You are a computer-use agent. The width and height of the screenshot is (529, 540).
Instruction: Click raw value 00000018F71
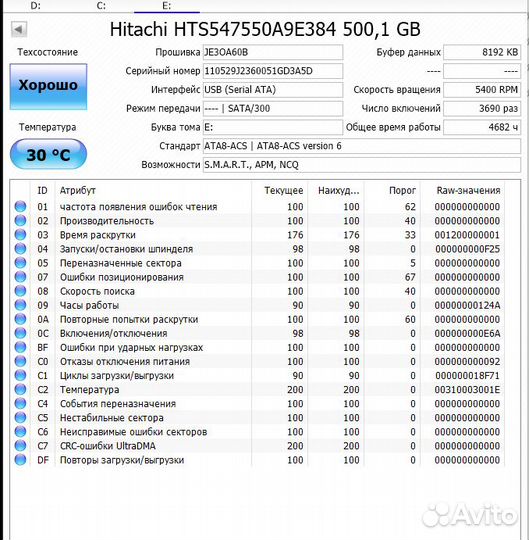tap(467, 376)
